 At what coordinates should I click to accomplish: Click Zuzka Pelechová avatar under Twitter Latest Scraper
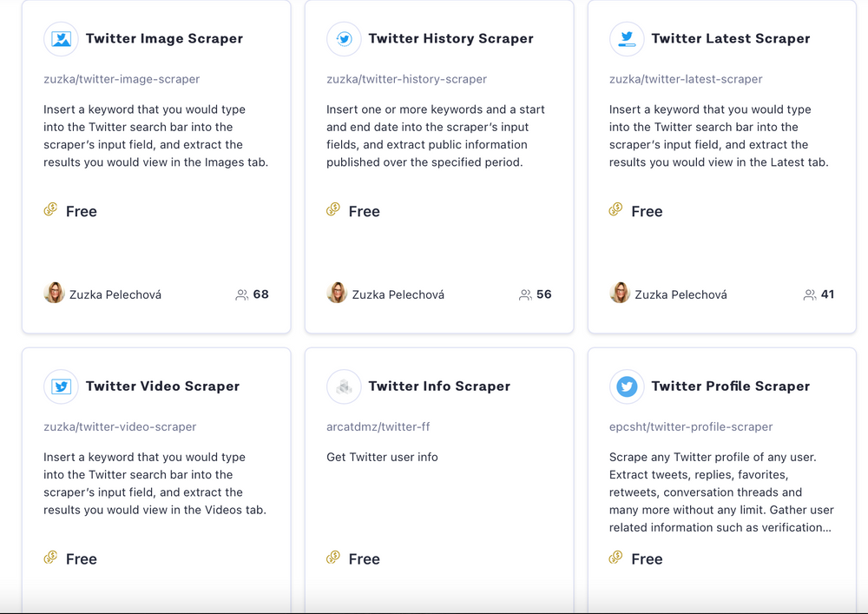pyautogui.click(x=620, y=294)
